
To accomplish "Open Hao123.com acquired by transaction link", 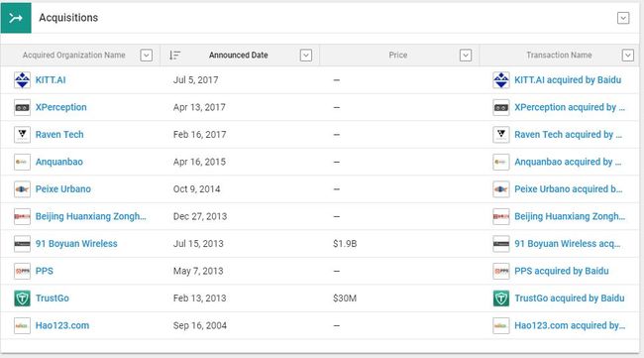I will (x=570, y=325).
